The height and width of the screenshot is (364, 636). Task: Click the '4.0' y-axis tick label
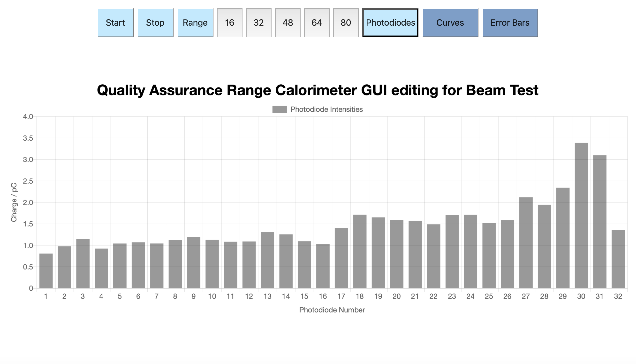click(x=28, y=116)
